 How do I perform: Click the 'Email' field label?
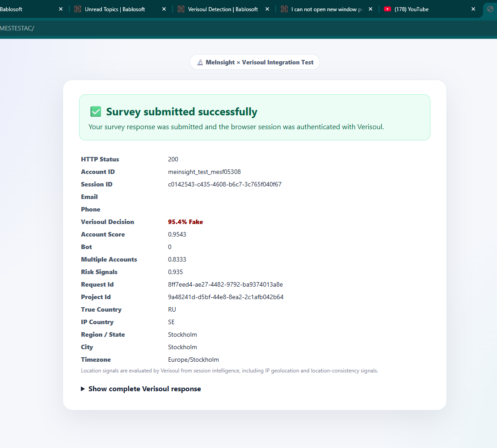point(89,197)
